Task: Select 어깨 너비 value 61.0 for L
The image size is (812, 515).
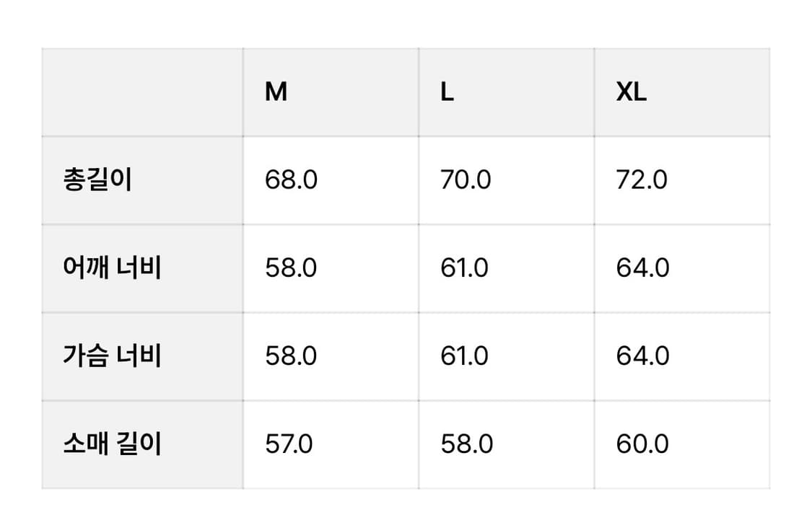Action: (464, 268)
